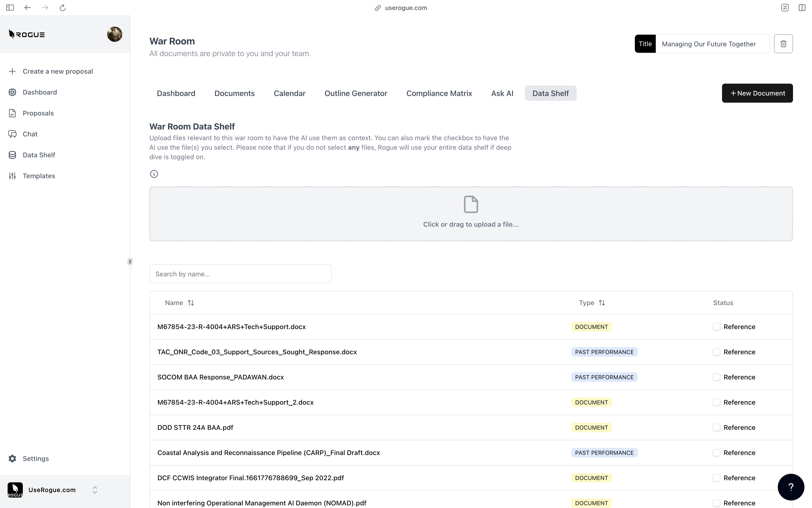The height and width of the screenshot is (508, 812).
Task: Click the Search by name field
Action: [240, 274]
